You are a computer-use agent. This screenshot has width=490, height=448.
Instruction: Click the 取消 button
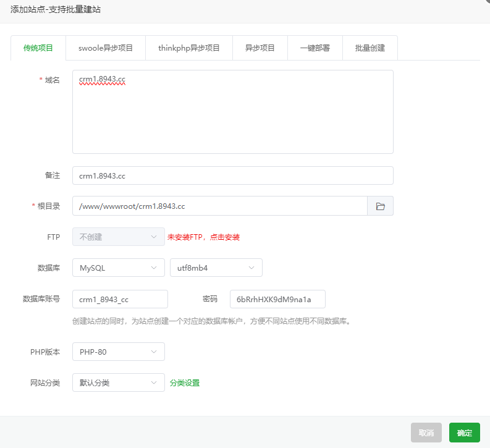[426, 433]
